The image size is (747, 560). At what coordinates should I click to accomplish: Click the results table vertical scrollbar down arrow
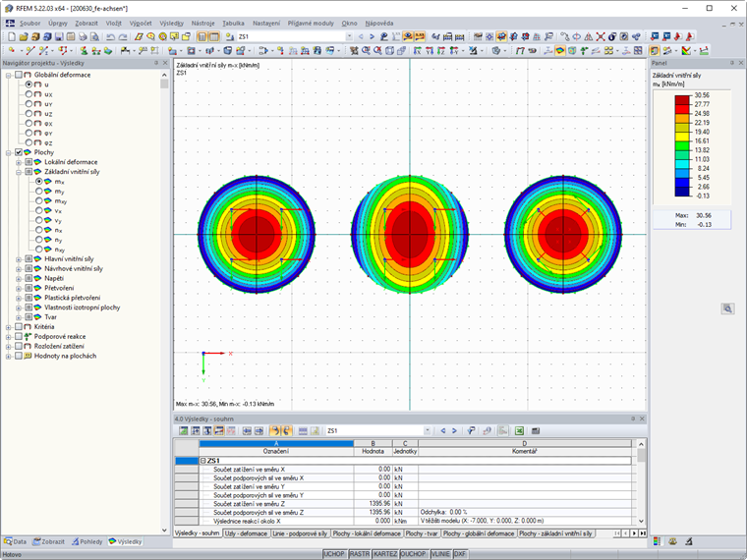click(641, 521)
